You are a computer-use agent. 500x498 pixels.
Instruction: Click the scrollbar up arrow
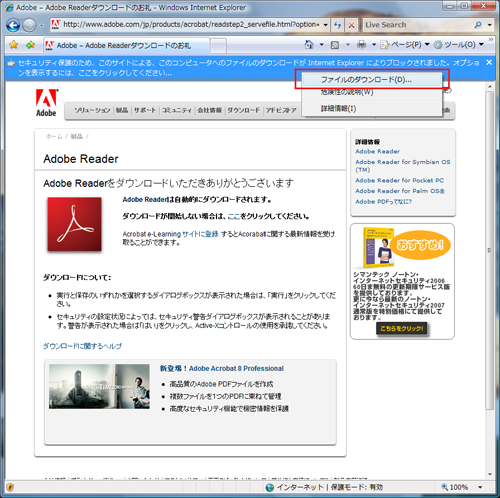pyautogui.click(x=489, y=86)
